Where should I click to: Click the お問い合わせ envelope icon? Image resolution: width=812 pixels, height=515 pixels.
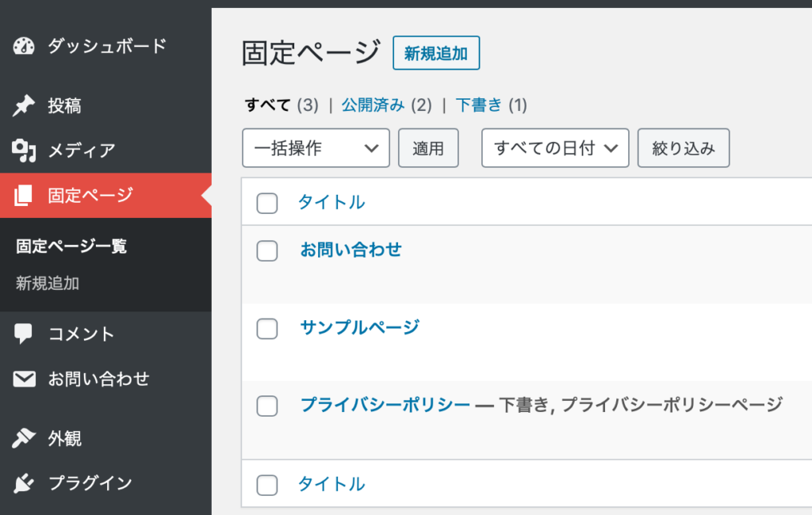pos(24,379)
